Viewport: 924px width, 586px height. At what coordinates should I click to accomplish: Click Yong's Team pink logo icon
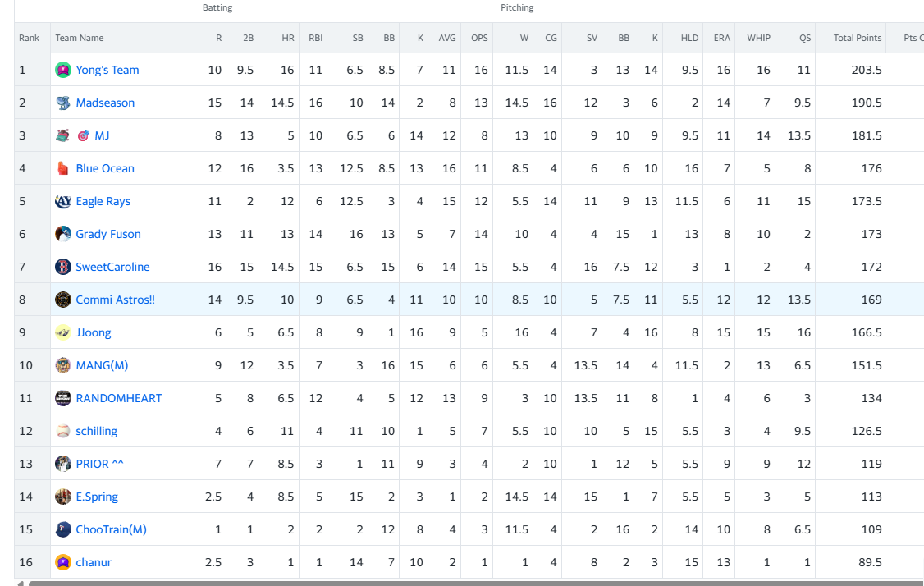click(63, 70)
